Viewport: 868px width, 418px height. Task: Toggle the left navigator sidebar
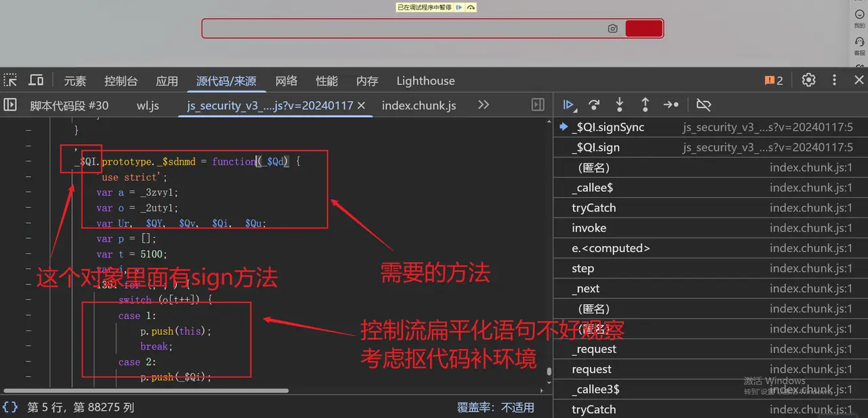pyautogui.click(x=10, y=105)
